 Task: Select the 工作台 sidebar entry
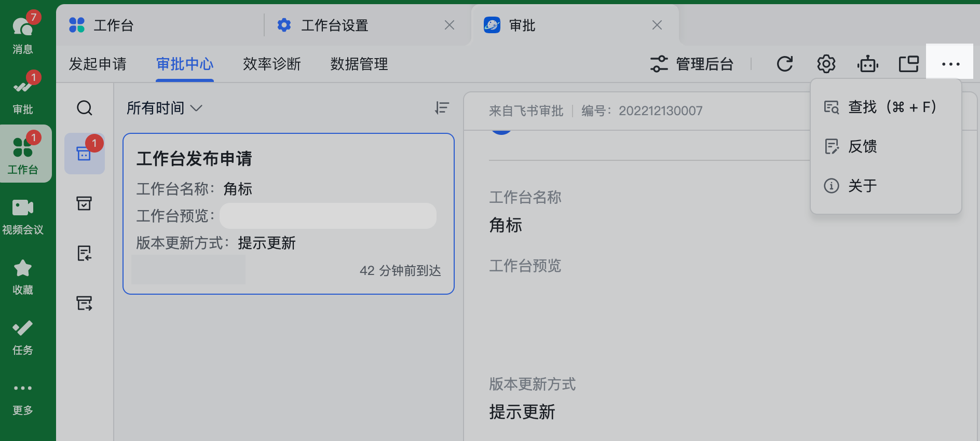(23, 154)
